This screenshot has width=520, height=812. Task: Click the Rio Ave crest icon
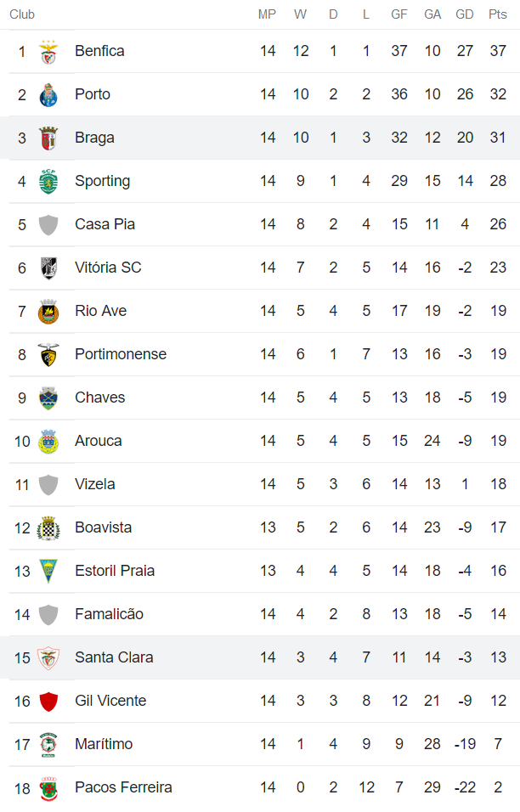click(x=48, y=312)
